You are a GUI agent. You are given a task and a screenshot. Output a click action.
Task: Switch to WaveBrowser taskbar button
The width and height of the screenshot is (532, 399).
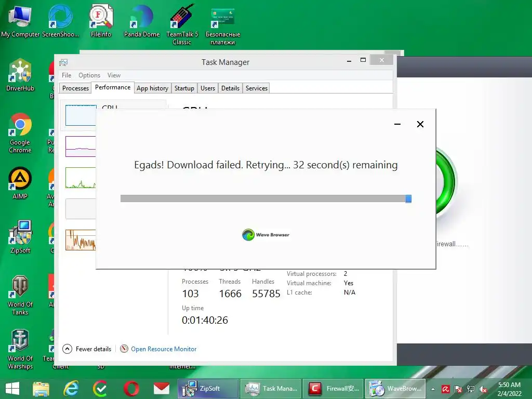tap(395, 389)
